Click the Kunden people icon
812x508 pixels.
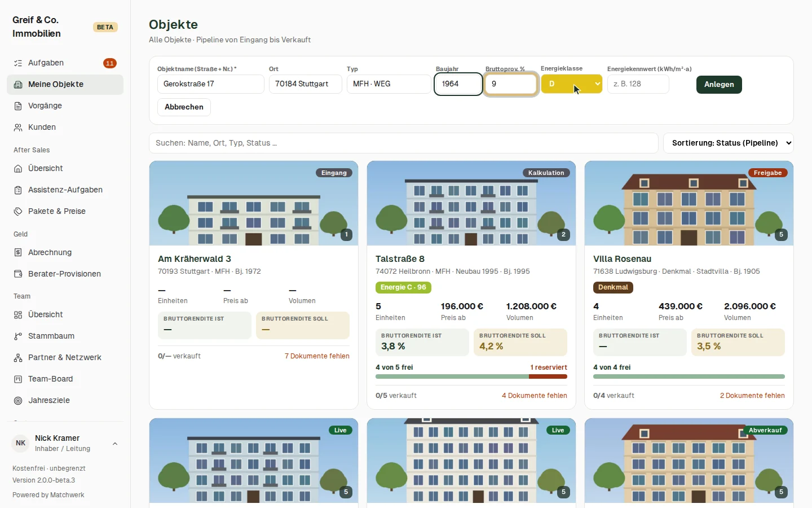pyautogui.click(x=18, y=128)
